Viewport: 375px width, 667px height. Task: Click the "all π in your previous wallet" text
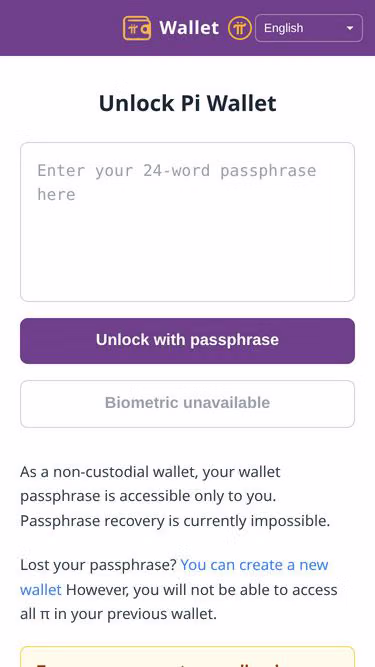[118, 614]
